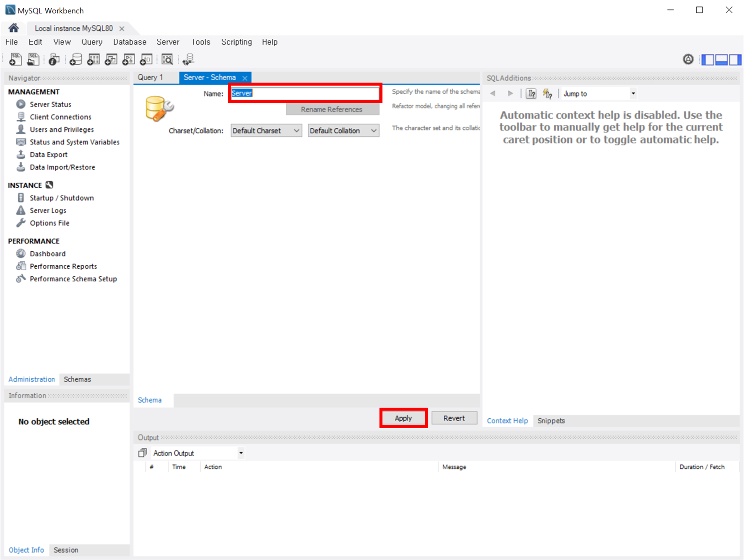This screenshot has width=744, height=560.
Task: Switch to the Query 1 tab
Action: pyautogui.click(x=150, y=77)
